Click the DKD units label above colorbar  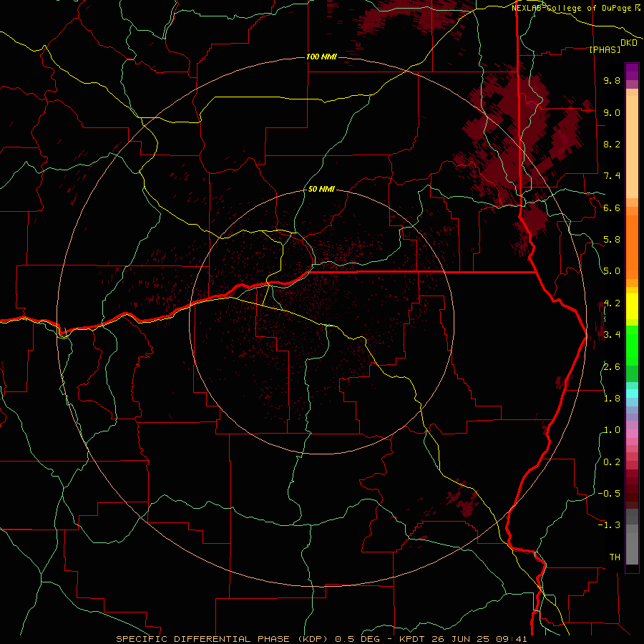tap(629, 43)
